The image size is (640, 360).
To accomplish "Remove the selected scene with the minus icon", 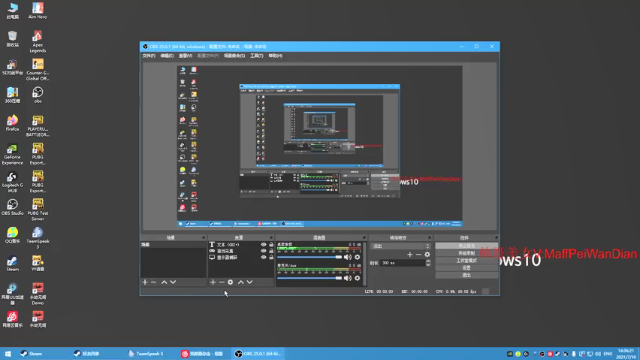I will 153,282.
